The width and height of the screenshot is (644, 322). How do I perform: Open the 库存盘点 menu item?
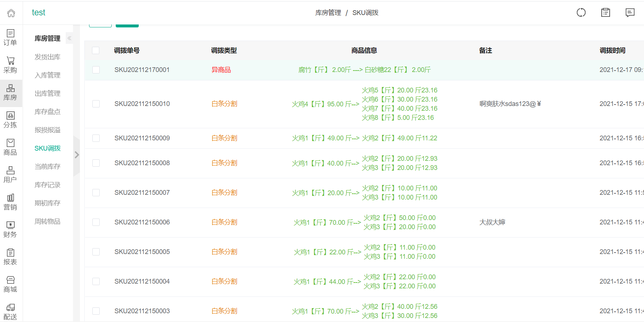(47, 112)
